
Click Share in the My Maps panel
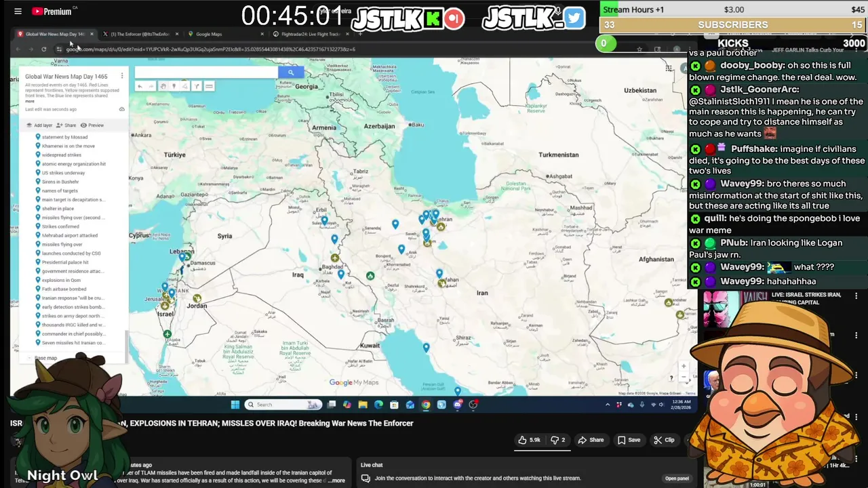[x=66, y=125]
